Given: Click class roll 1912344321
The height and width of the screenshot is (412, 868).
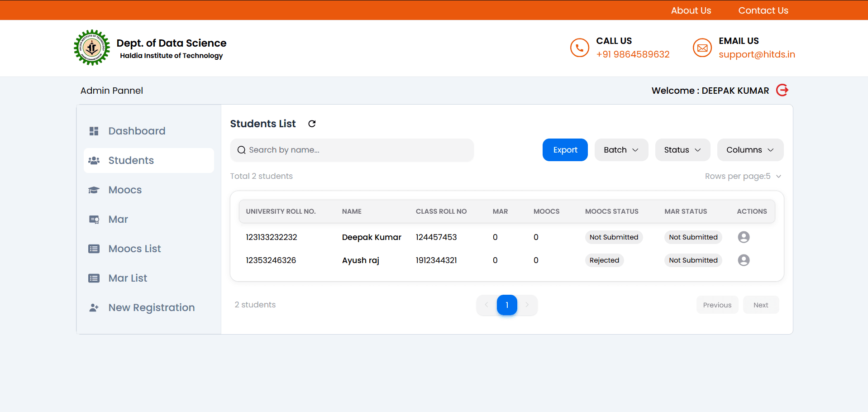Looking at the screenshot, I should 436,260.
